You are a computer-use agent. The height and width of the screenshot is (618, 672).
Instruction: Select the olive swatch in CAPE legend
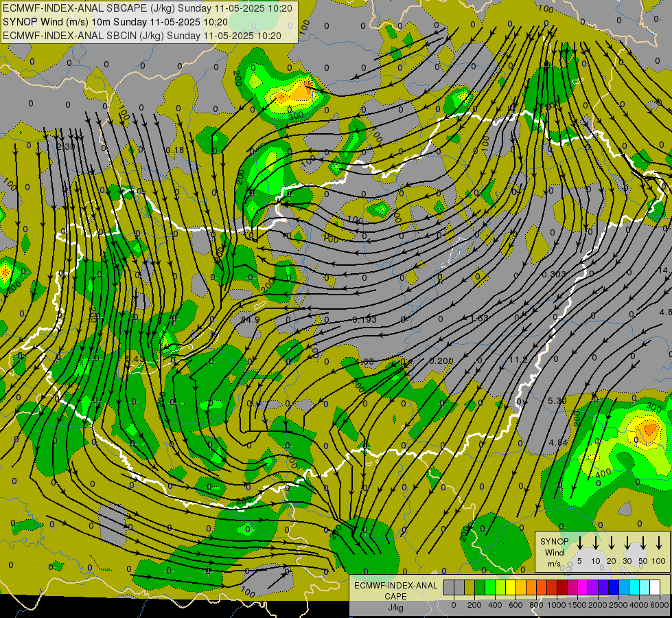[x=470, y=587]
